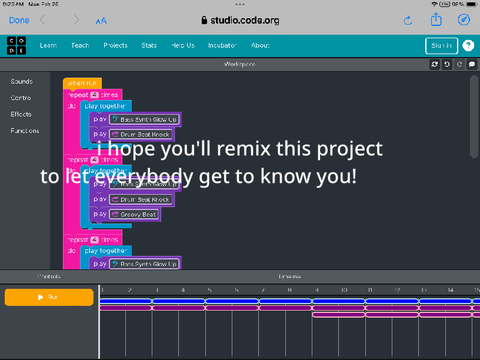This screenshot has height=360, width=480.
Task: Open the help question mark menu
Action: click(468, 46)
